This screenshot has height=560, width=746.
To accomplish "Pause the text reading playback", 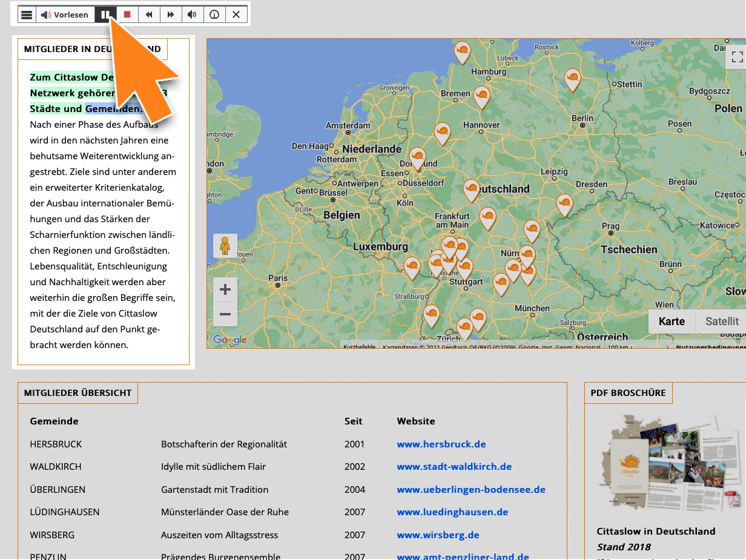I will coord(105,15).
